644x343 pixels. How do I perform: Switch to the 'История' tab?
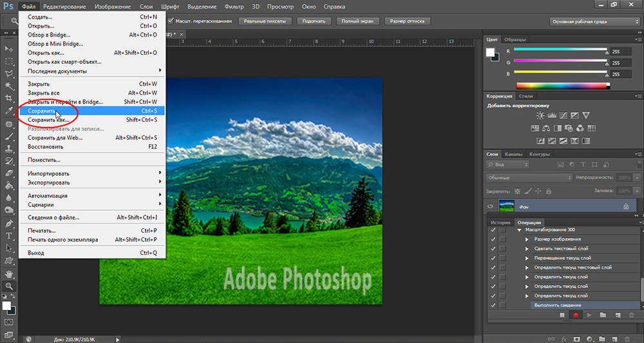[x=500, y=222]
